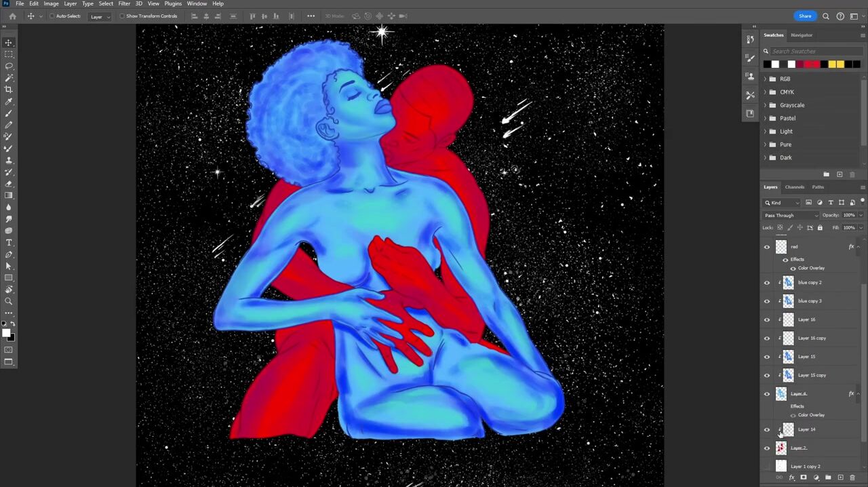Hide the blue copy 2 layer
Screen dimensions: 868x487
point(767,283)
